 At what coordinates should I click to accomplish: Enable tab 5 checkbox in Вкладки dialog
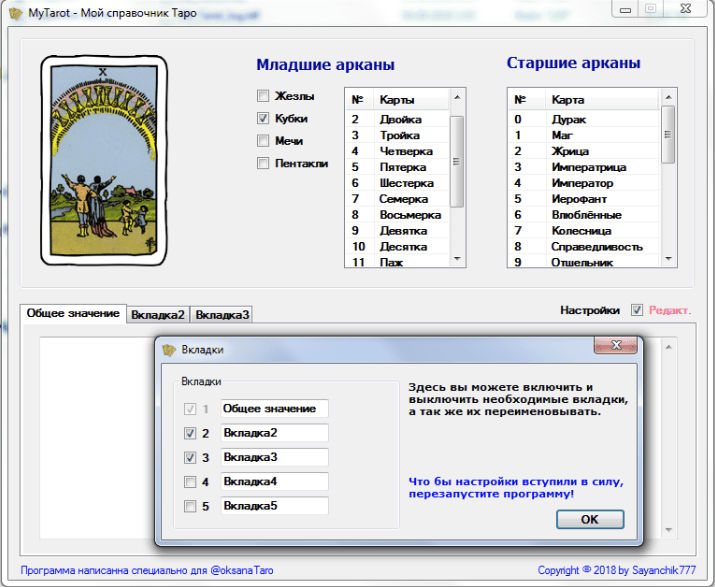(x=190, y=506)
